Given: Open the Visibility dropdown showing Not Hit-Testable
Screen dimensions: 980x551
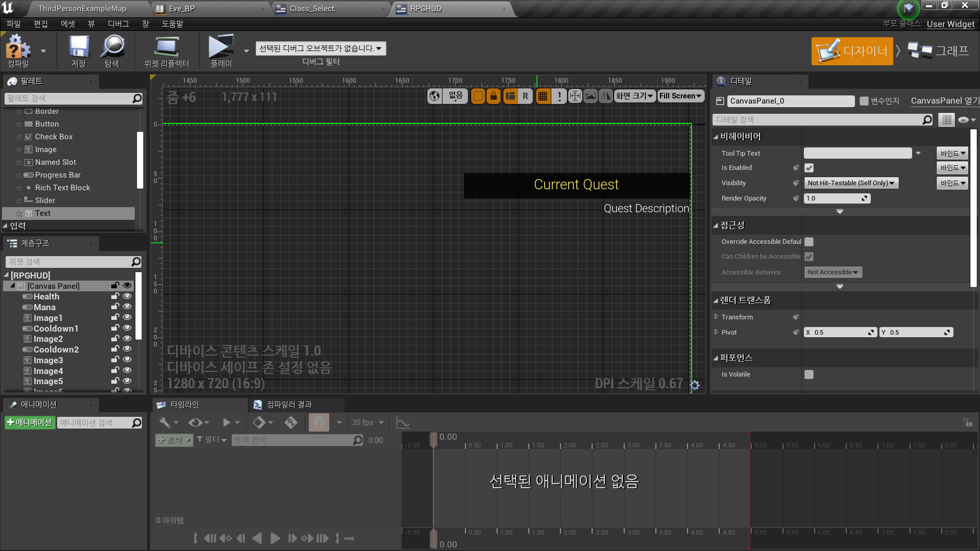Looking at the screenshot, I should pos(850,183).
